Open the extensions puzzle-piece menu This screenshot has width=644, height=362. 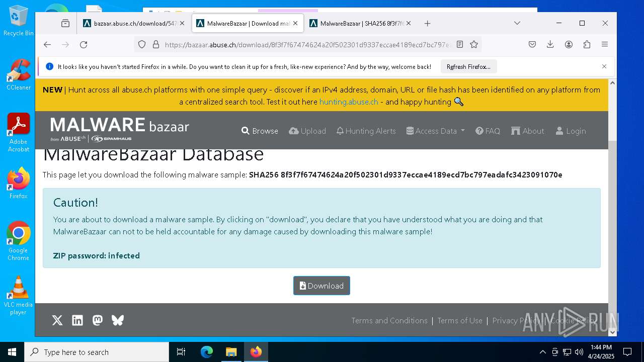(587, 44)
